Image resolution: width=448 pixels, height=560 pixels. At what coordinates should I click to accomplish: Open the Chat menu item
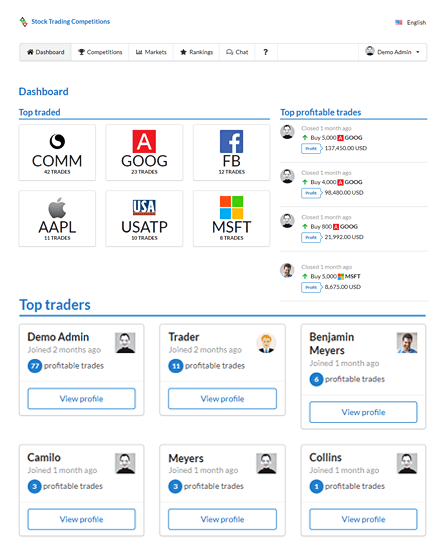pyautogui.click(x=237, y=52)
